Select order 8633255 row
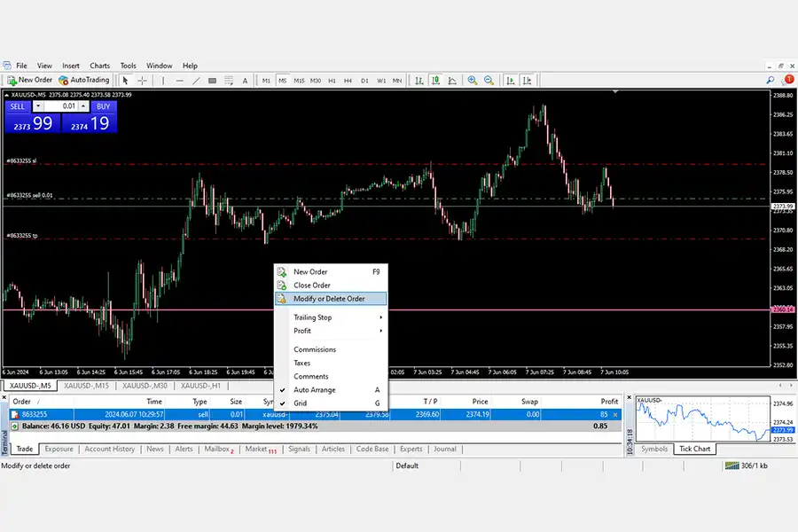The height and width of the screenshot is (532, 798). (315, 414)
